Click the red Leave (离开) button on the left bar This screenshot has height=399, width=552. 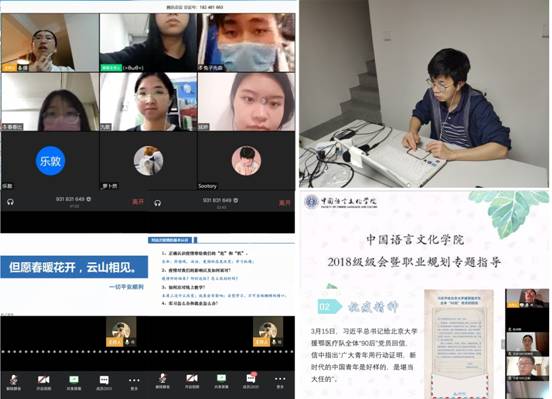click(x=138, y=202)
